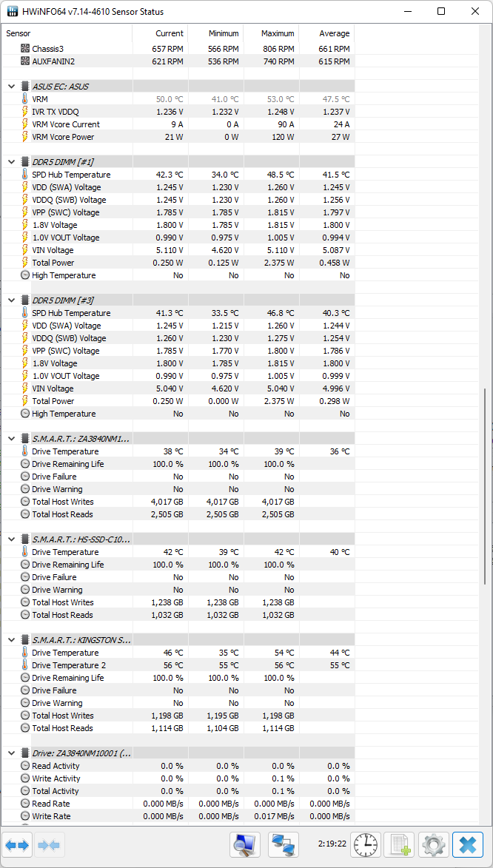Click the Write Rate circle icon
This screenshot has width=493, height=868.
(25, 816)
